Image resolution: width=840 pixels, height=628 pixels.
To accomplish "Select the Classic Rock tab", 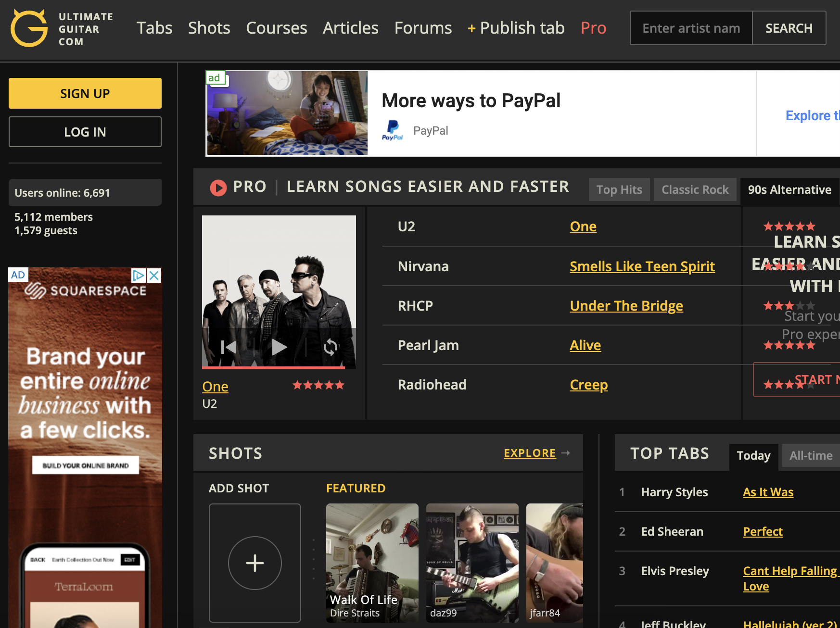I will click(x=695, y=189).
